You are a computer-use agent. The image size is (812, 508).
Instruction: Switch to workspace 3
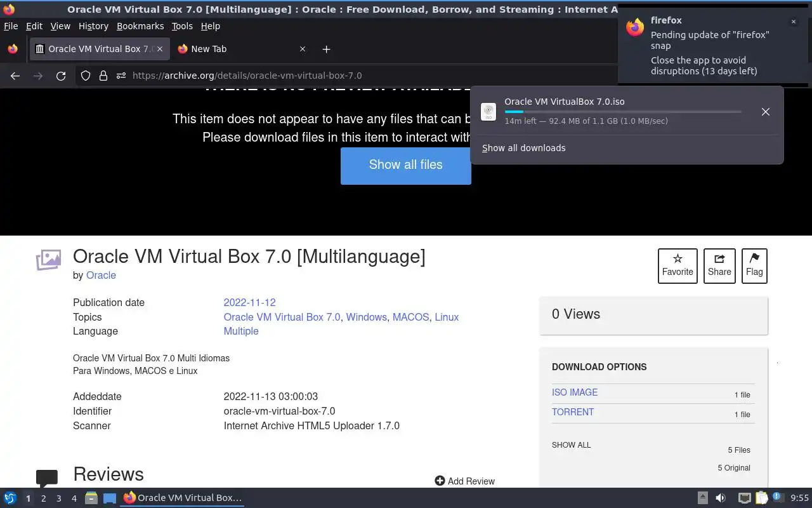[x=59, y=498]
